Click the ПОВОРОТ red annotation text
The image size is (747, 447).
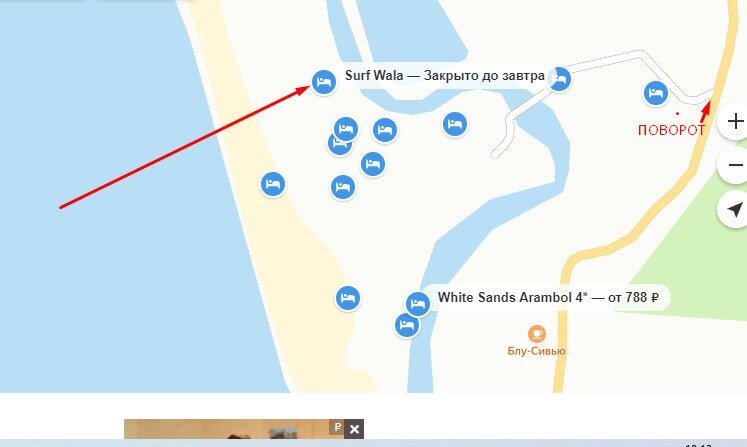pyautogui.click(x=671, y=130)
